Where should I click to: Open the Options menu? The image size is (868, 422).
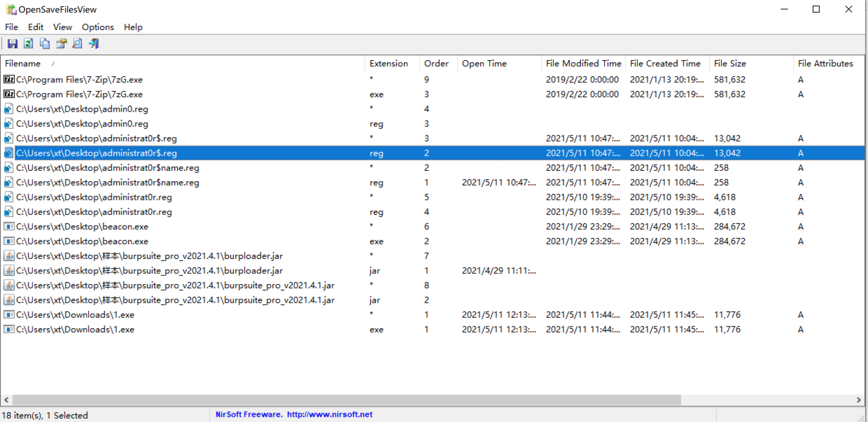click(98, 27)
